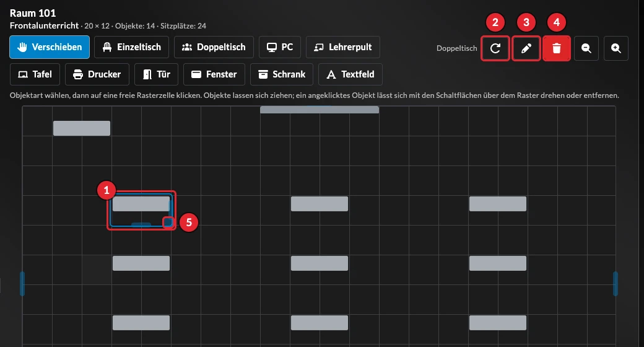Edit the selected object with the pencil icon
This screenshot has height=347, width=644.
[x=526, y=48]
